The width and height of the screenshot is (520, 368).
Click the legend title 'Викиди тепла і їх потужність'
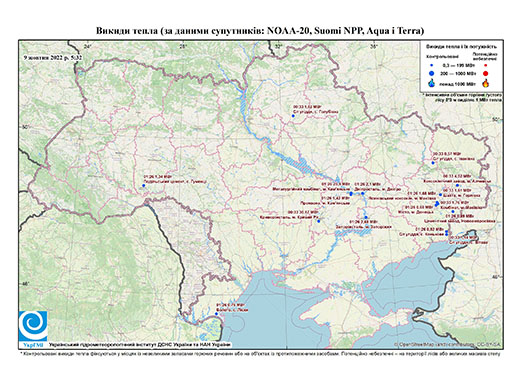coord(462,47)
